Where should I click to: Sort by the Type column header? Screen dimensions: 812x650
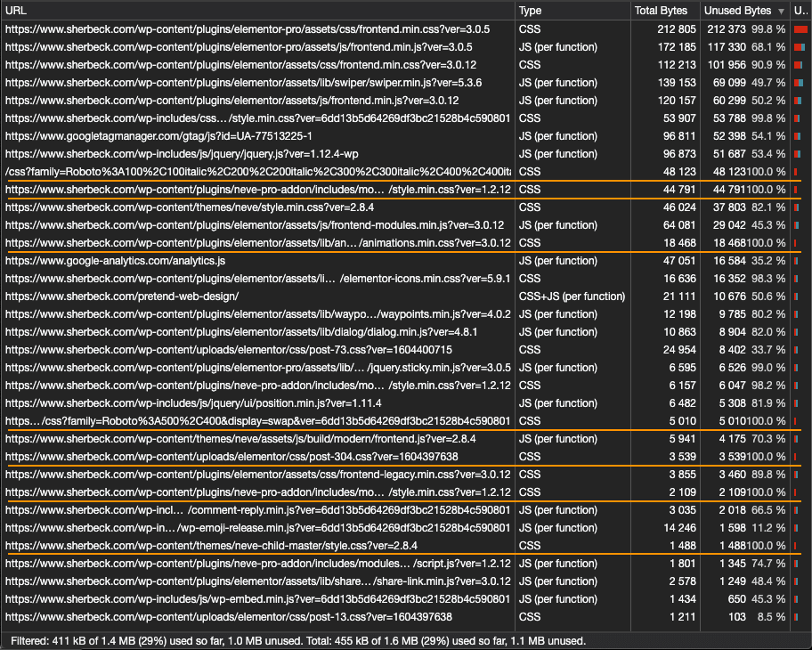(572, 11)
